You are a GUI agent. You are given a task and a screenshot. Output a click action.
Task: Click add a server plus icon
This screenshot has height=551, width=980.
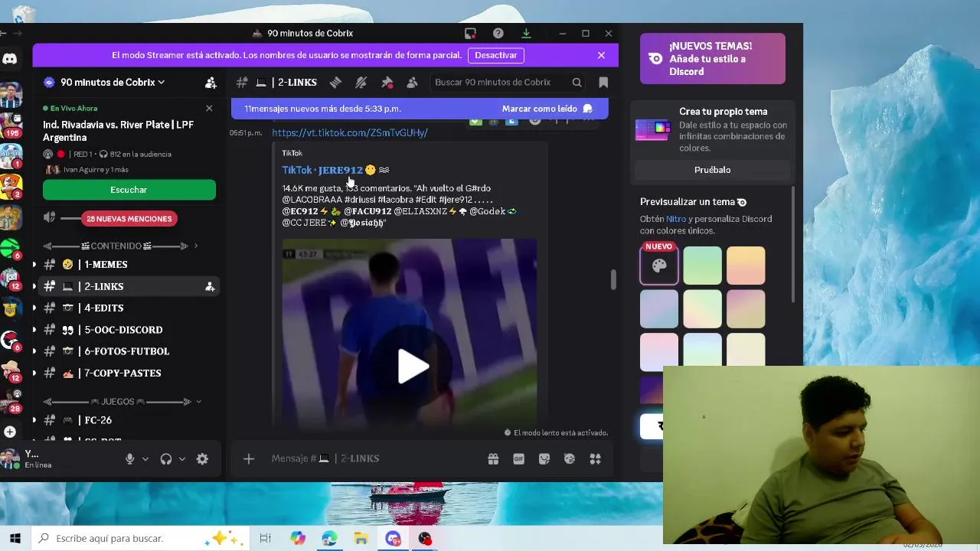pos(10,432)
